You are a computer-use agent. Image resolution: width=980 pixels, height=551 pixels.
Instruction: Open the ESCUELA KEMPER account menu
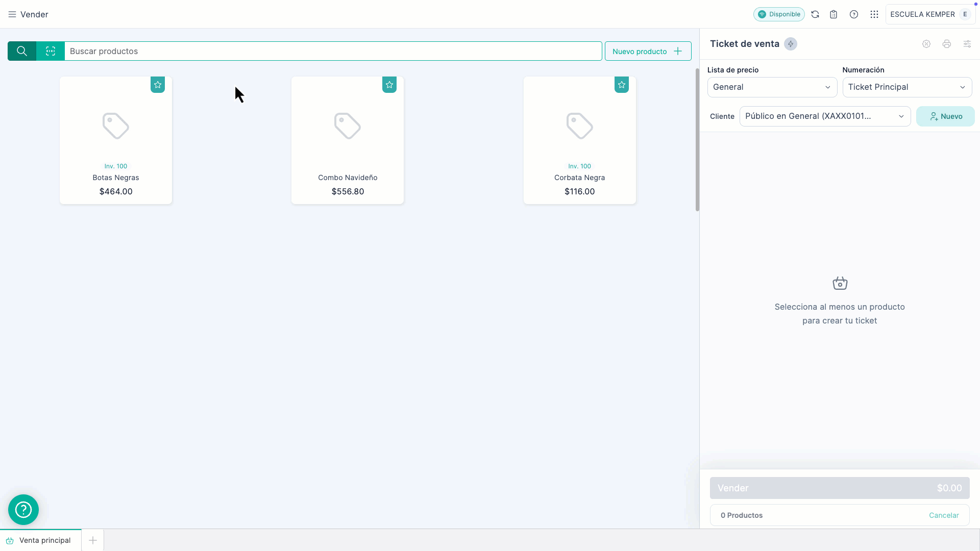pyautogui.click(x=930, y=14)
